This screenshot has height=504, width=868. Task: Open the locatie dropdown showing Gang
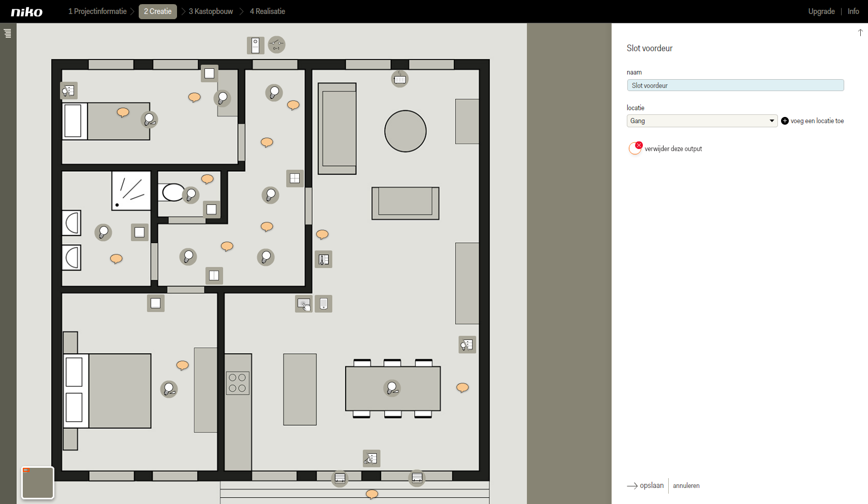(x=702, y=121)
